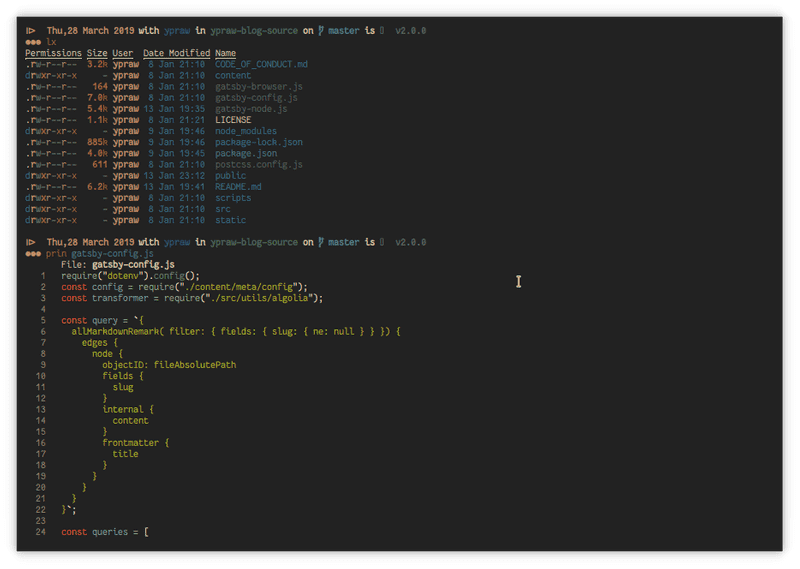The width and height of the screenshot is (800, 569).
Task: Click the package-lock.json file name
Action: pyautogui.click(x=259, y=142)
